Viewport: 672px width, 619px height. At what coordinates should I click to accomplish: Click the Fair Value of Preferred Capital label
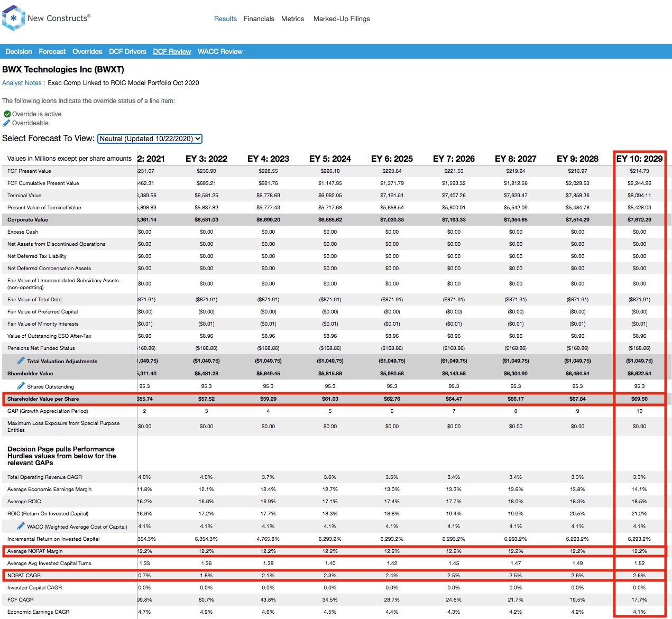(42, 312)
